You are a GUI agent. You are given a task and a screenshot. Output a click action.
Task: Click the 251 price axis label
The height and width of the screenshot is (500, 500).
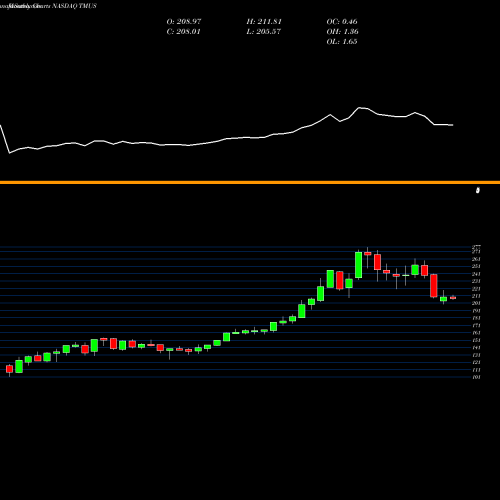click(476, 266)
